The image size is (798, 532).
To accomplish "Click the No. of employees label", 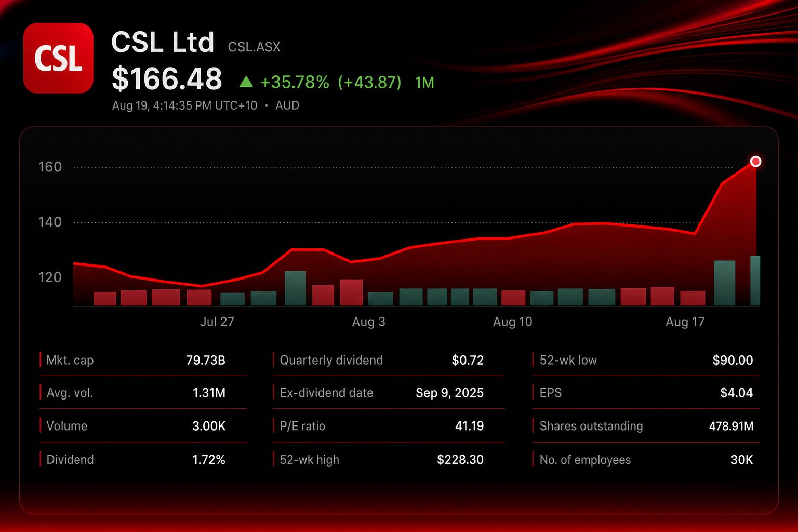I will click(x=585, y=460).
